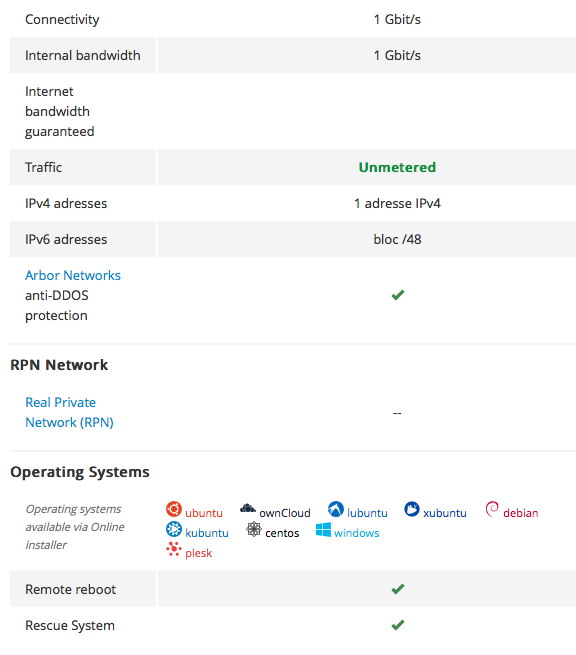Click the ownCloud cloud icon

pos(248,508)
